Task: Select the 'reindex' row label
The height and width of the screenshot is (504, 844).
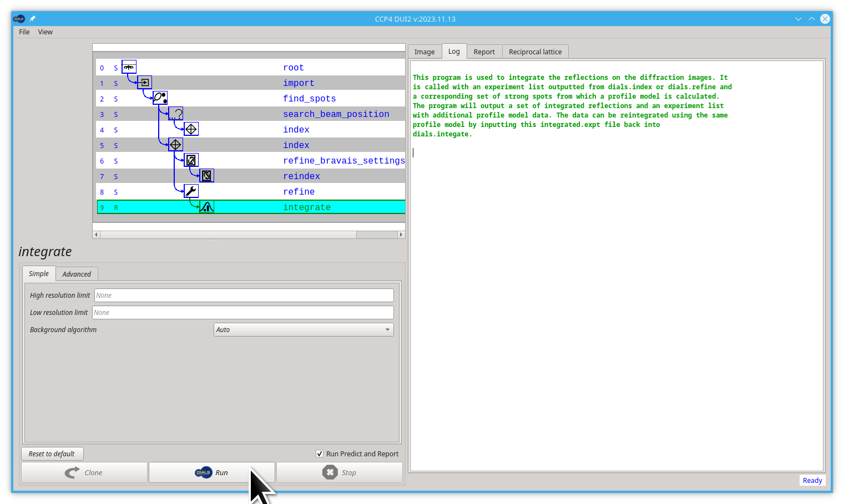Action: (x=301, y=176)
